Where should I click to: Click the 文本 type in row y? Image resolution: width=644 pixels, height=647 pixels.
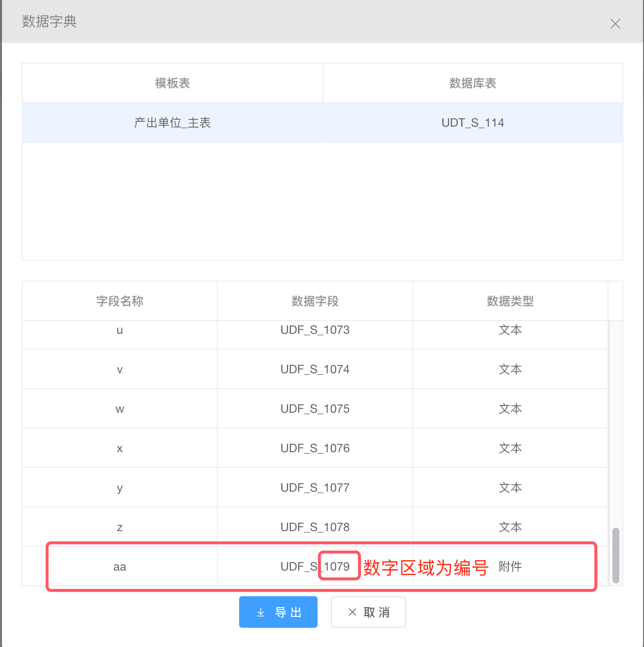click(510, 488)
